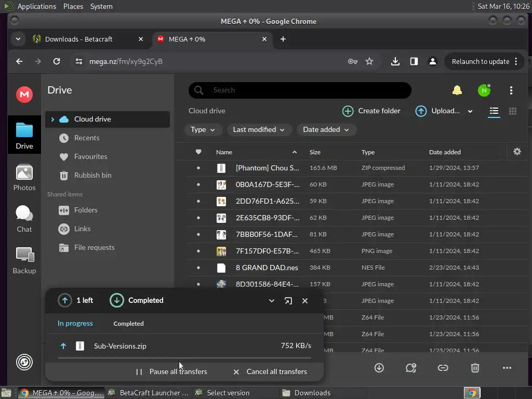Image resolution: width=532 pixels, height=399 pixels.
Task: Reload the page
Action: pos(57,61)
